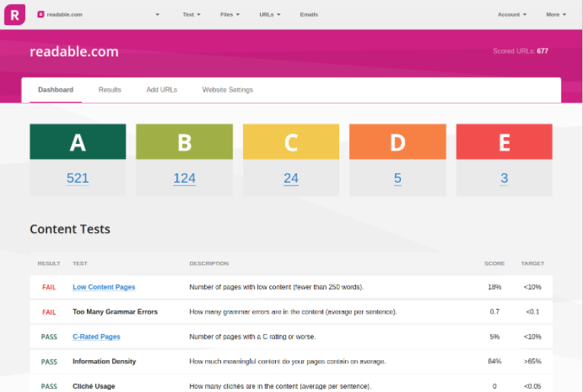583x392 pixels.
Task: Click the readable.com page heading
Action: coord(74,52)
